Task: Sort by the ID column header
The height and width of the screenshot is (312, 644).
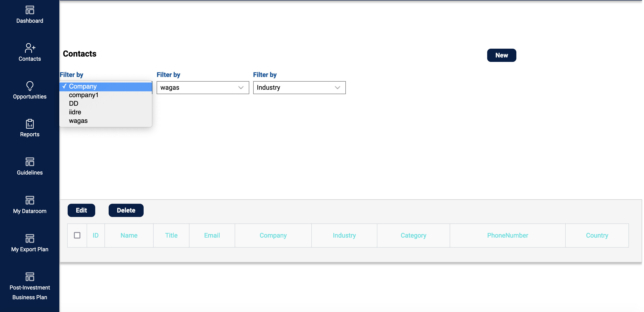Action: tap(95, 236)
